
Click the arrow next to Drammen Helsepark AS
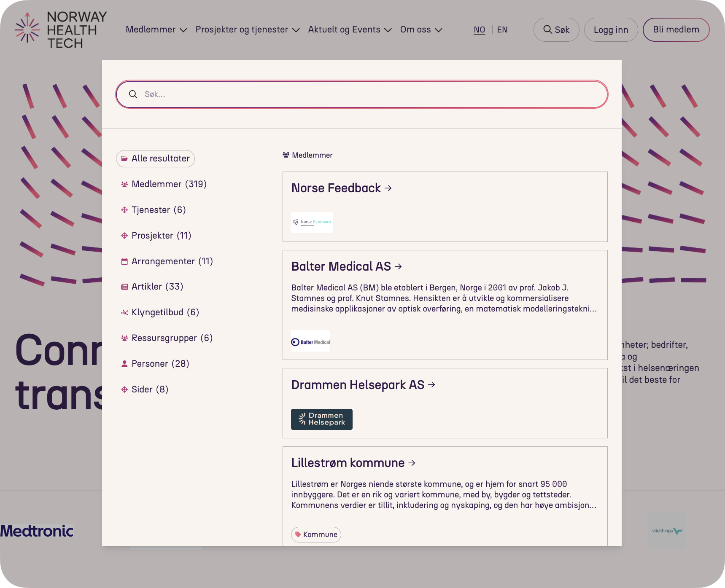(431, 385)
